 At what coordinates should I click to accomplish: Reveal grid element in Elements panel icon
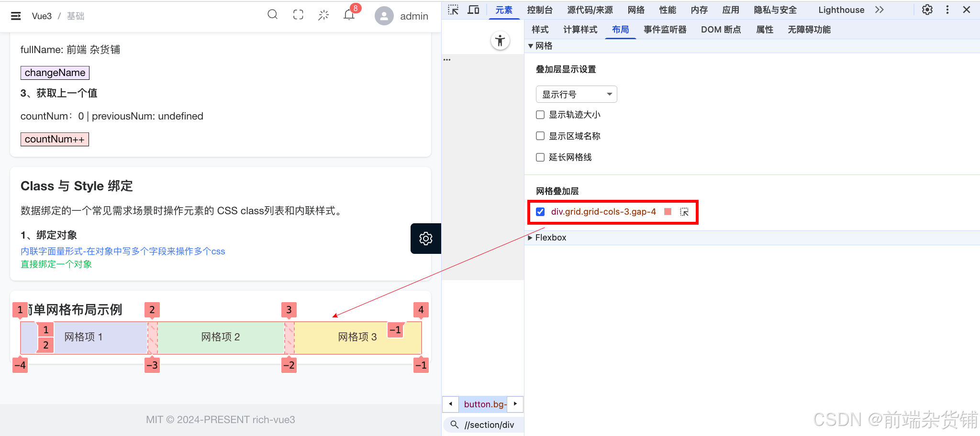tap(684, 212)
